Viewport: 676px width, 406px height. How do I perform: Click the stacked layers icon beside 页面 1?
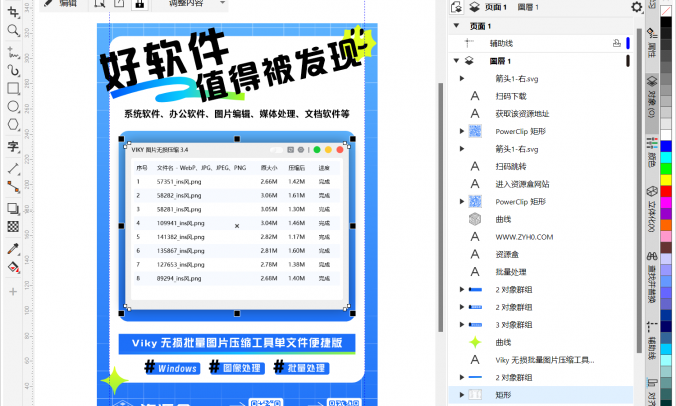474,7
